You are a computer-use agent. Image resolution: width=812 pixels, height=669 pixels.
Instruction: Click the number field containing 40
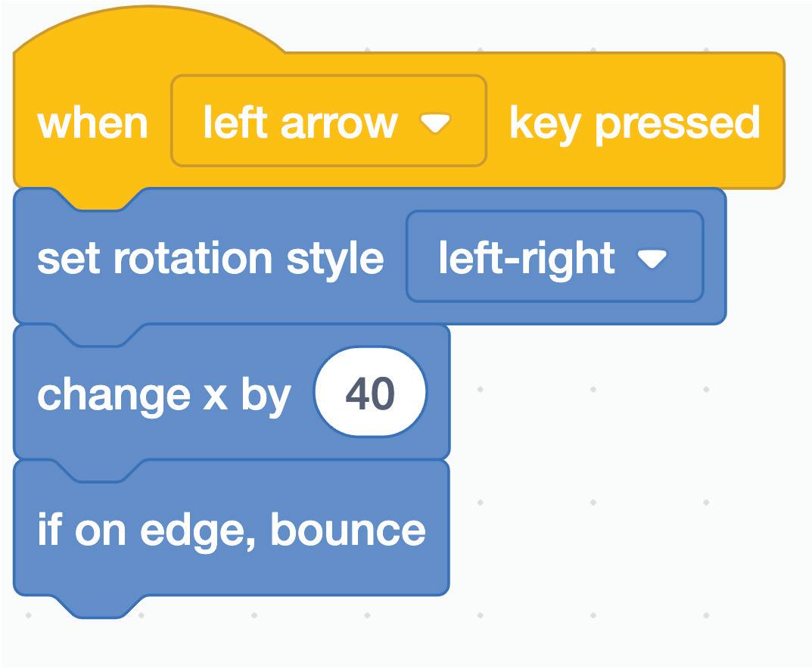370,394
